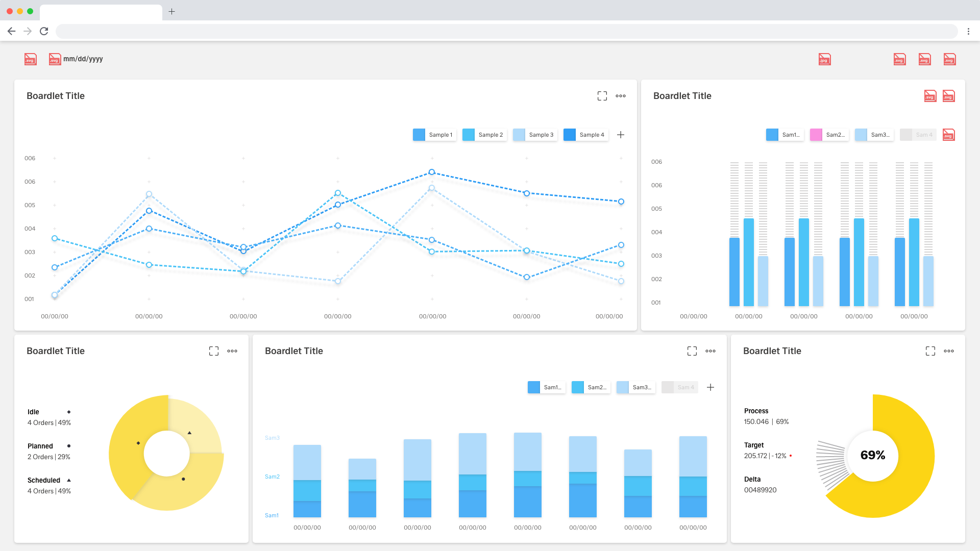
Task: Toggle Sample 3 series in line chart
Action: pos(535,135)
